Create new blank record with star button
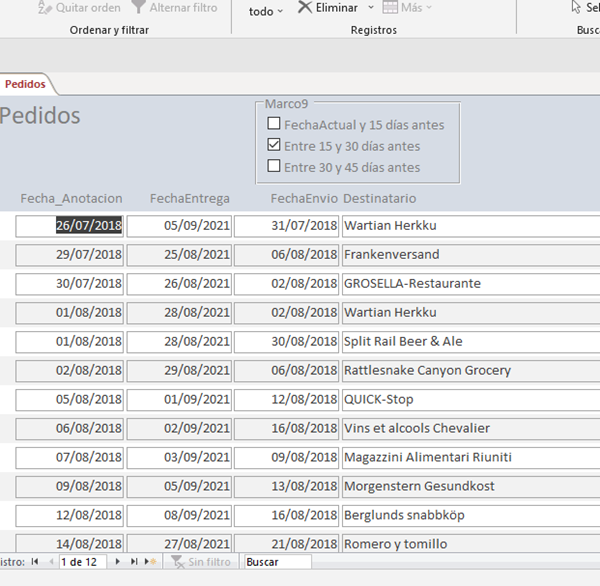The image size is (600, 586). tap(150, 562)
